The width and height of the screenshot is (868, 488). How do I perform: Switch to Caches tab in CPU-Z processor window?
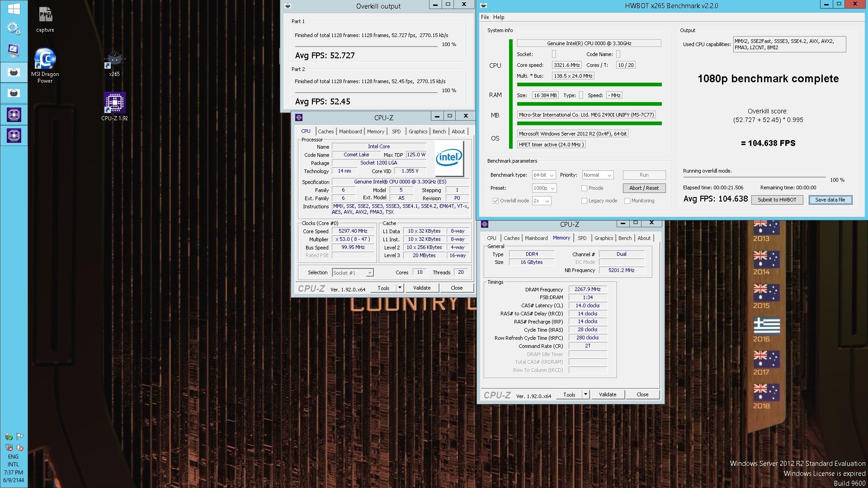(325, 131)
